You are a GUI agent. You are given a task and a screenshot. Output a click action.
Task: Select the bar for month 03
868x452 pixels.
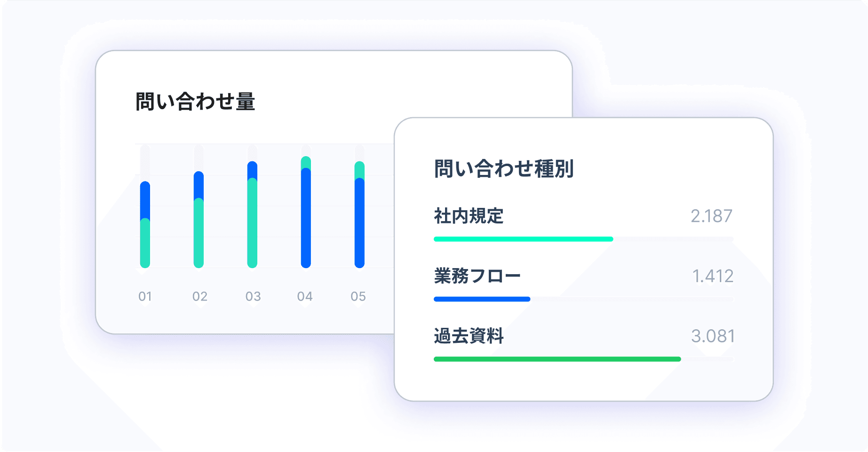tap(252, 214)
